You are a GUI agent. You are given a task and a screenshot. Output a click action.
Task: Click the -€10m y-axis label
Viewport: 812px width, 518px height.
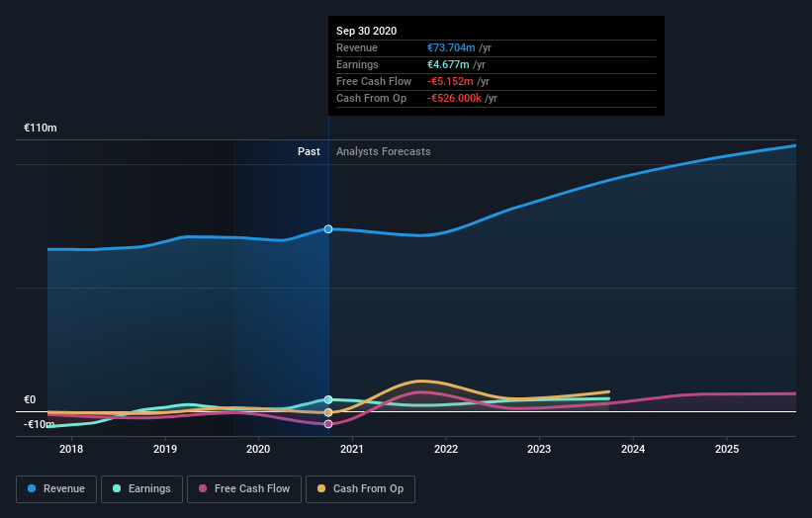click(x=40, y=424)
